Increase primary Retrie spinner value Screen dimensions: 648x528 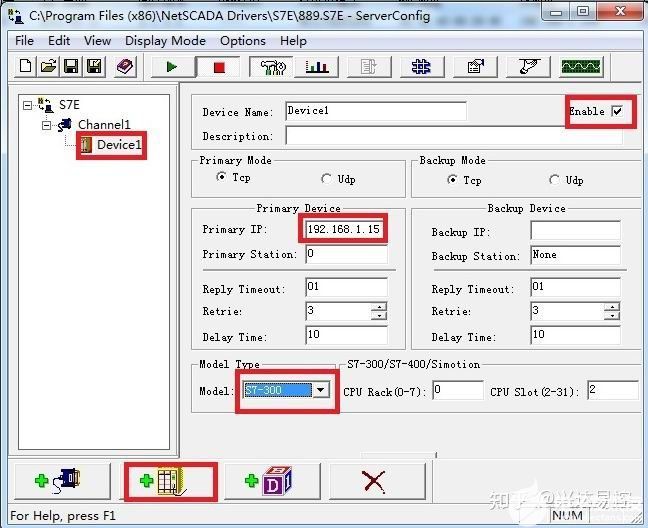pyautogui.click(x=379, y=307)
